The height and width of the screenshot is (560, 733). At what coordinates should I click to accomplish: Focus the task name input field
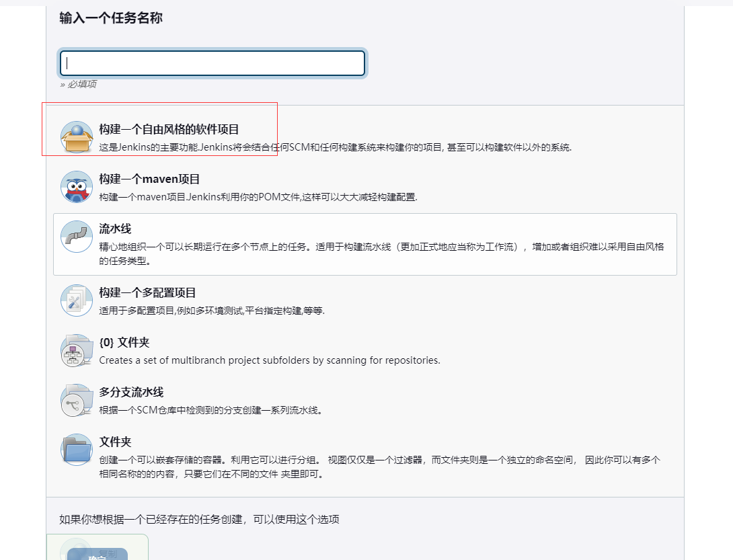pyautogui.click(x=213, y=63)
